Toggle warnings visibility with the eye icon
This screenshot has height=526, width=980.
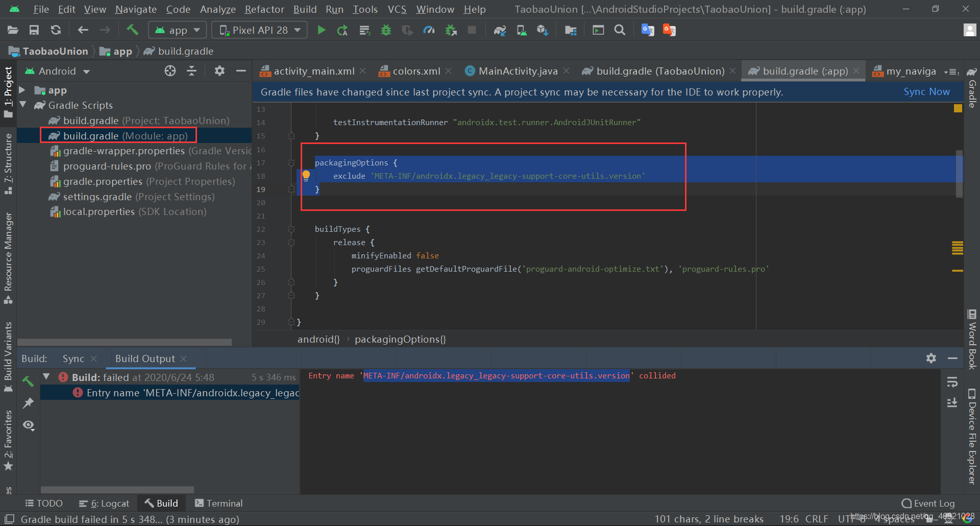28,425
